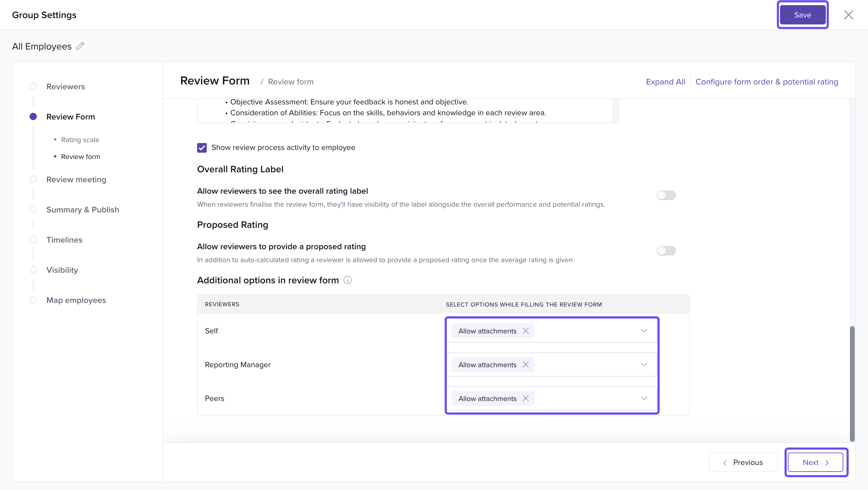Open the Peers options dropdown chevron

644,398
